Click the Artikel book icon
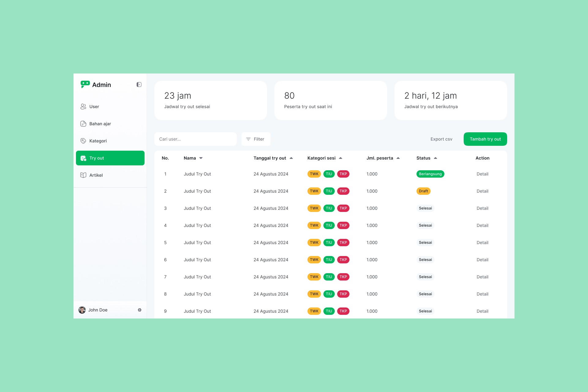 (x=83, y=175)
